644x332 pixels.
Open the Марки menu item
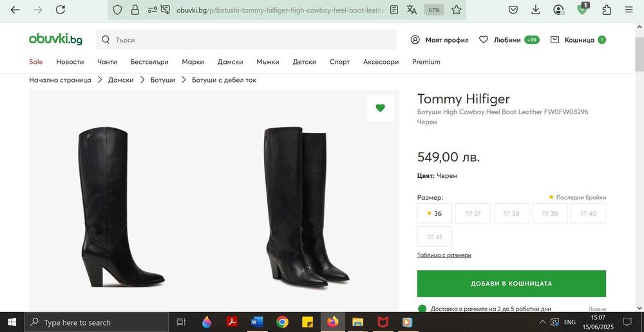coord(193,62)
